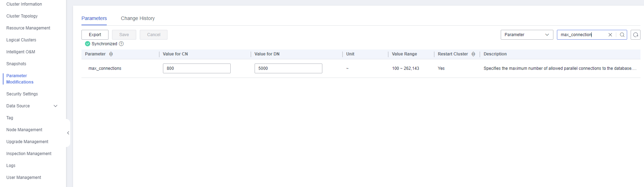Viewport: 644px width, 187px height.
Task: Click the Synchronized status label
Action: point(104,44)
